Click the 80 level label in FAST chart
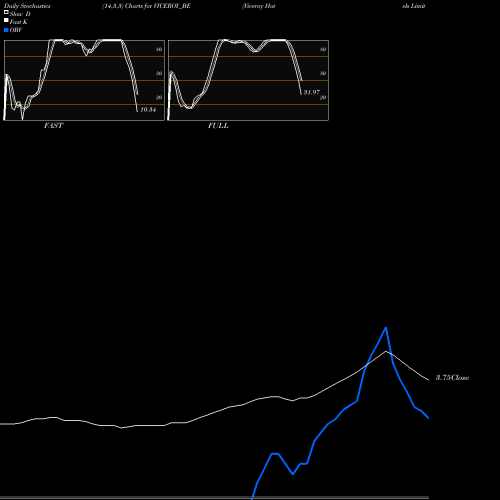 coord(159,49)
